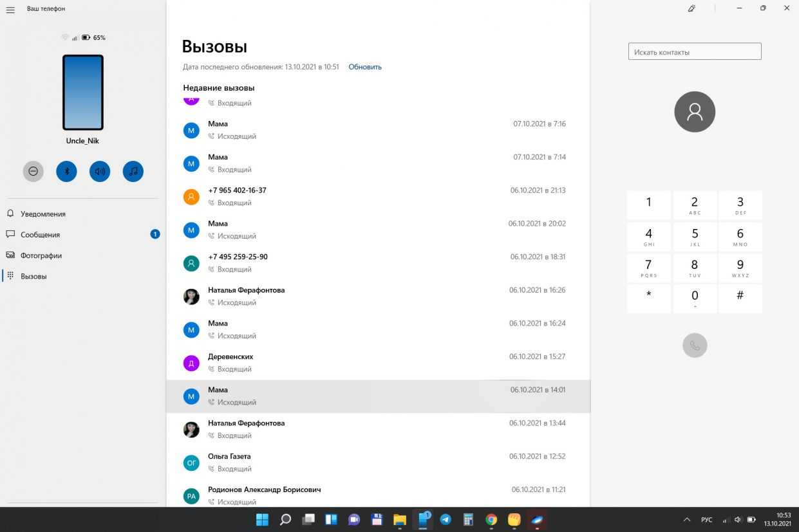Click the Искать контакты search field
Viewport: 799px width, 532px height.
click(x=694, y=52)
